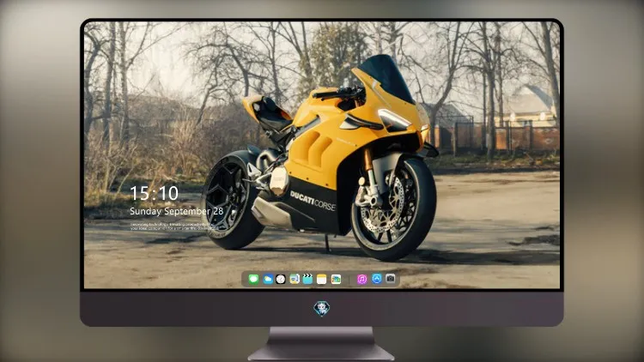This screenshot has width=644, height=362.
Task: Open the green Messages dock icon
Action: click(253, 279)
